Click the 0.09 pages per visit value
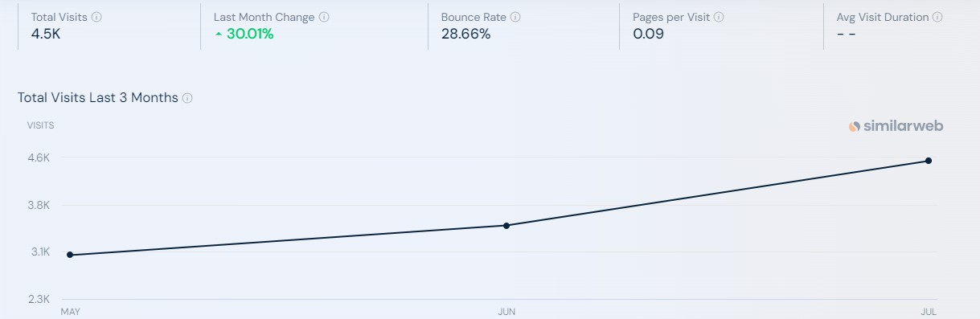Screen dimensions: 980x319 [x=648, y=35]
